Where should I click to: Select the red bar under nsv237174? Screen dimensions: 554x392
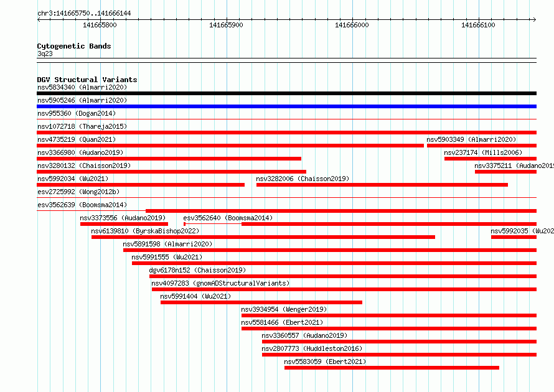coord(491,159)
